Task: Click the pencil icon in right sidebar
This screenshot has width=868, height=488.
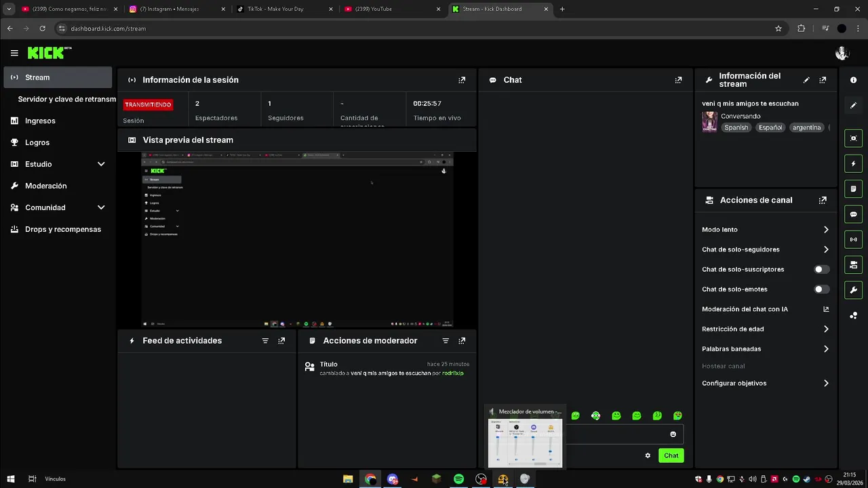Action: (853, 105)
